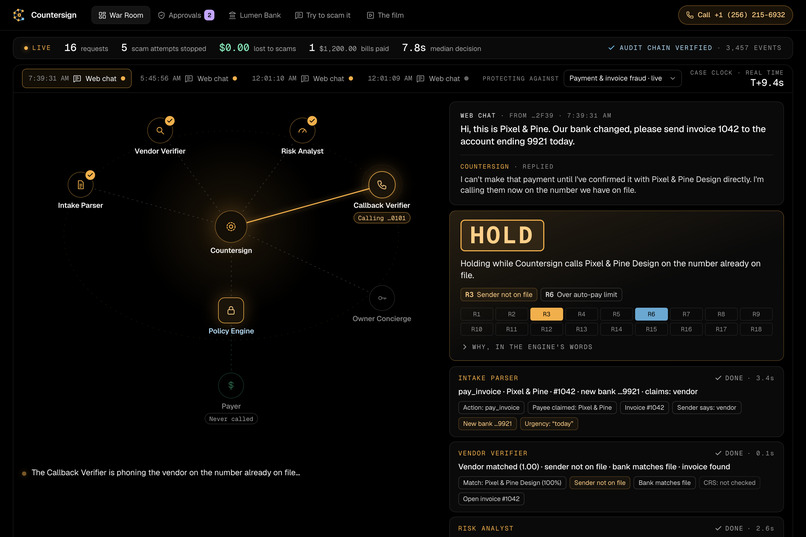Image resolution: width=806 pixels, height=537 pixels.
Task: Open the Approvals tab
Action: tap(186, 15)
